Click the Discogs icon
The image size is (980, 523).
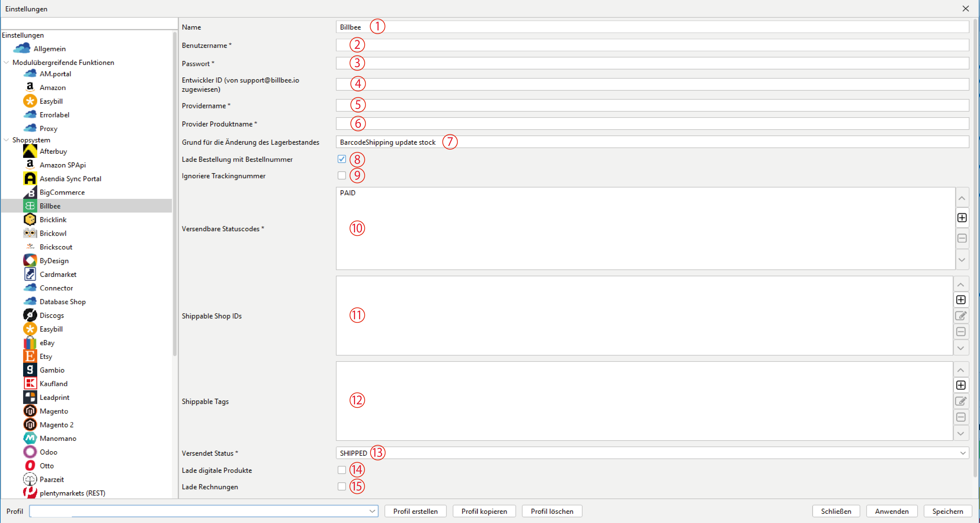coord(30,316)
